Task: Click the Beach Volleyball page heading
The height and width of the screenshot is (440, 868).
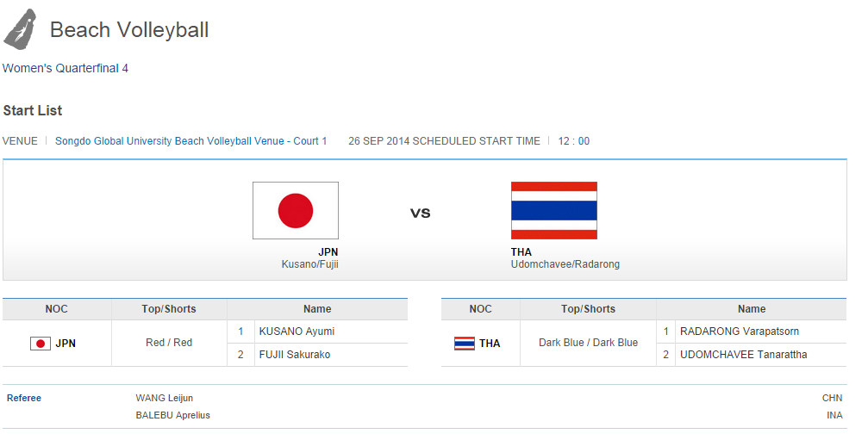Action: [x=129, y=30]
